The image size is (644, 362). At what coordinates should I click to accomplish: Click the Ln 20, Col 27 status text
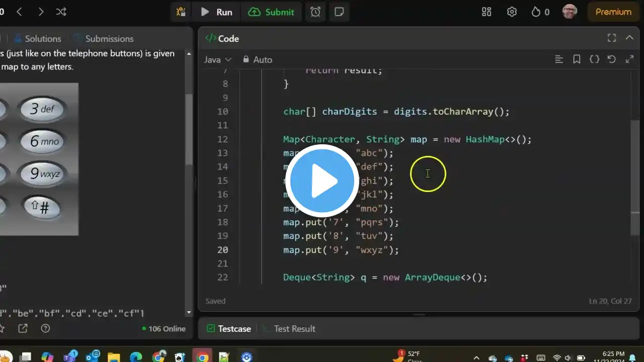pyautogui.click(x=610, y=301)
